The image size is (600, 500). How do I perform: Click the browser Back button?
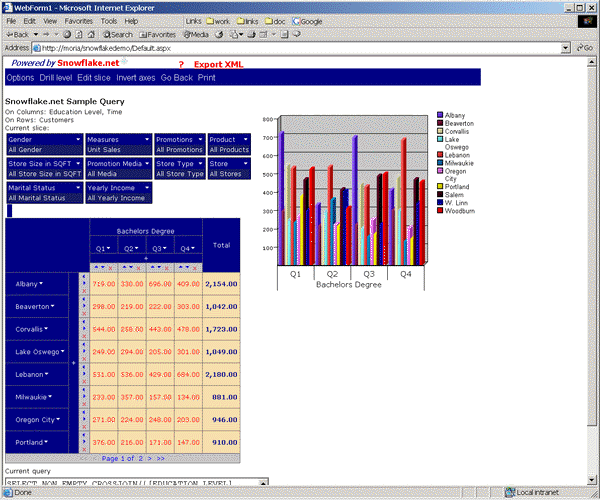[x=18, y=34]
